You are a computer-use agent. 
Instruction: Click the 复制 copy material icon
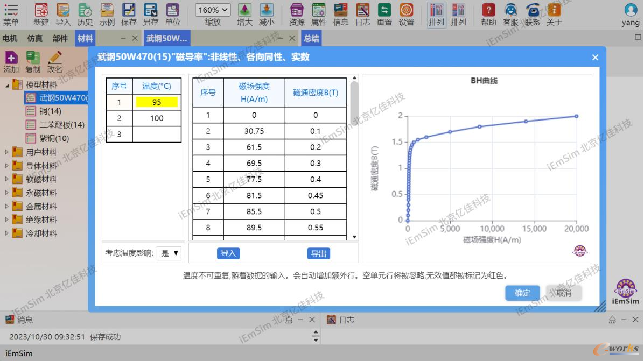33,62
